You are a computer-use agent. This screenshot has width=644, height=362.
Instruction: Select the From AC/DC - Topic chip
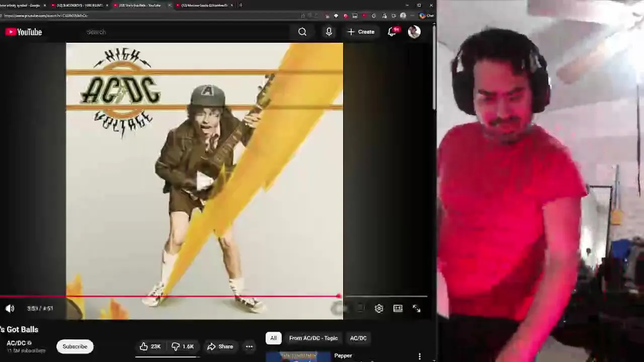tap(313, 338)
